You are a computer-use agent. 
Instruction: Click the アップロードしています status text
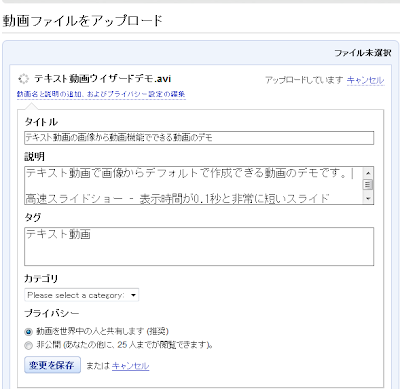(x=304, y=80)
